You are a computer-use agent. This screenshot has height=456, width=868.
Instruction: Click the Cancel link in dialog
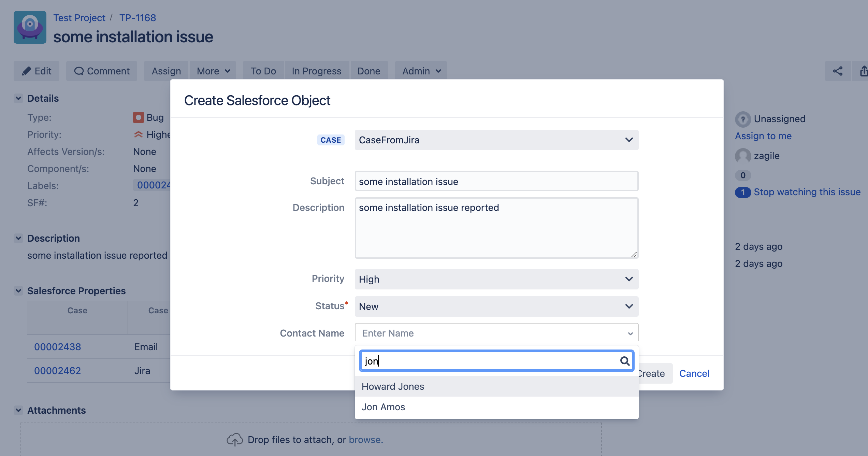[694, 373]
